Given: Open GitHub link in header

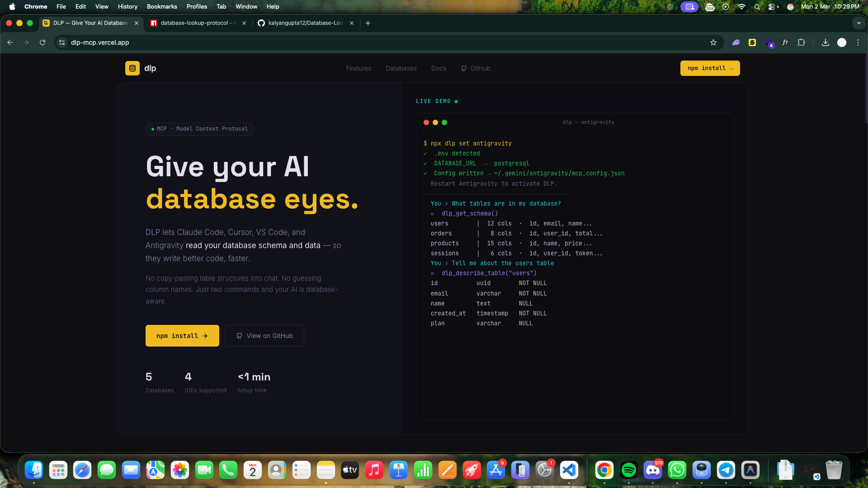Looking at the screenshot, I should (476, 68).
